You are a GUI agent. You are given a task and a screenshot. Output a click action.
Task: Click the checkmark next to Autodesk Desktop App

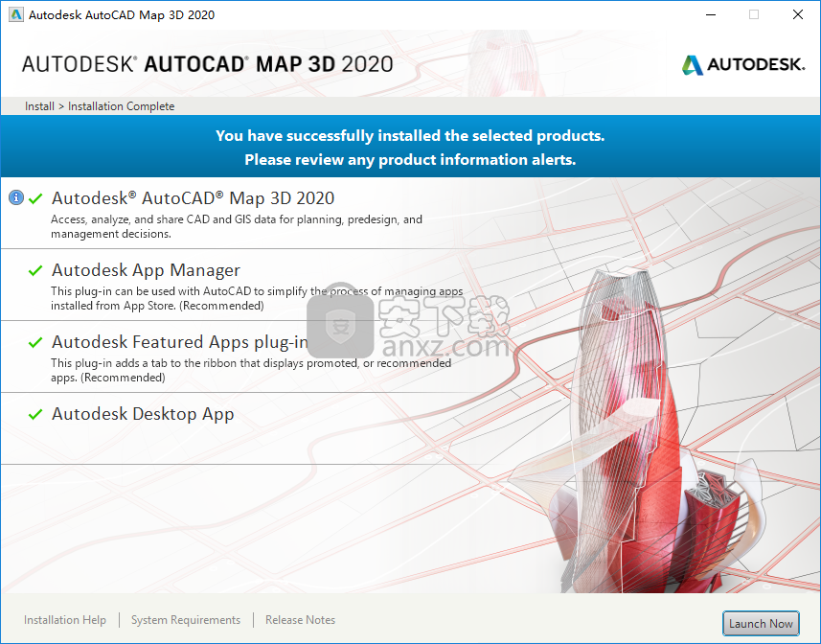pyautogui.click(x=35, y=415)
